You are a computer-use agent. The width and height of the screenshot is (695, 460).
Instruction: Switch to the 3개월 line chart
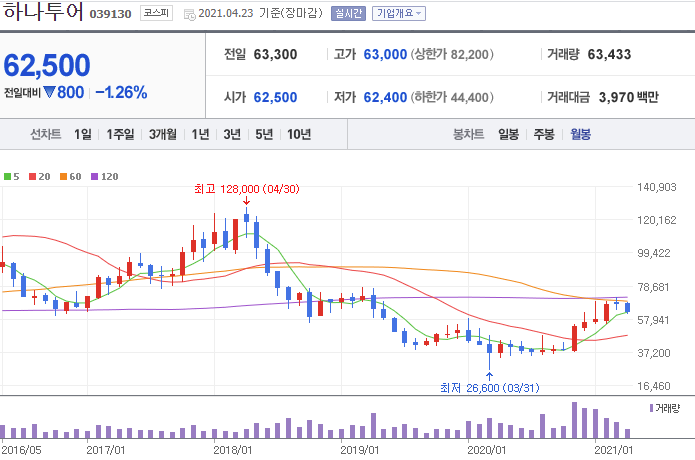point(163,134)
